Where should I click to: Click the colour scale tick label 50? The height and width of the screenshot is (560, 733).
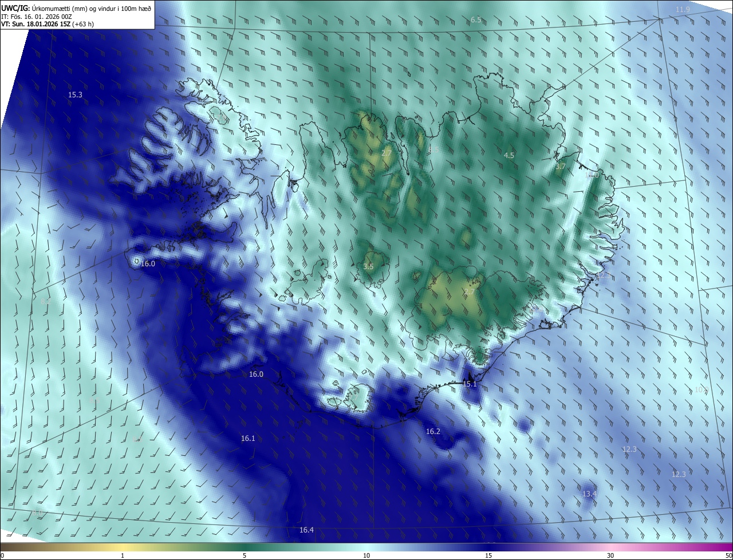pyautogui.click(x=728, y=555)
